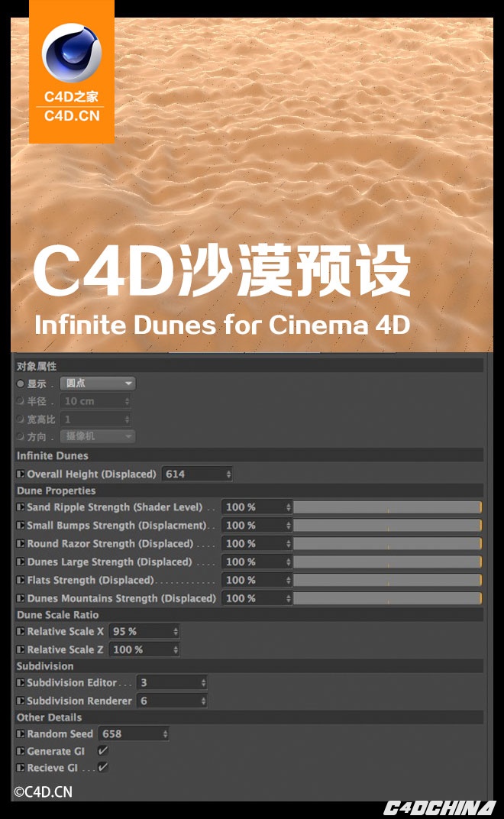Click Small Bumps Strength 100 % field
The image size is (504, 819).
point(257,525)
